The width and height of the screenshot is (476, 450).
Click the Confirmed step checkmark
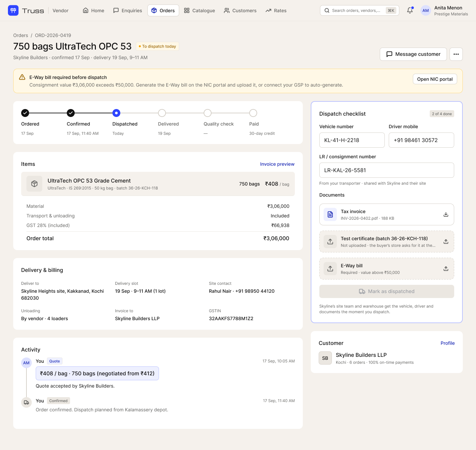[x=71, y=113]
